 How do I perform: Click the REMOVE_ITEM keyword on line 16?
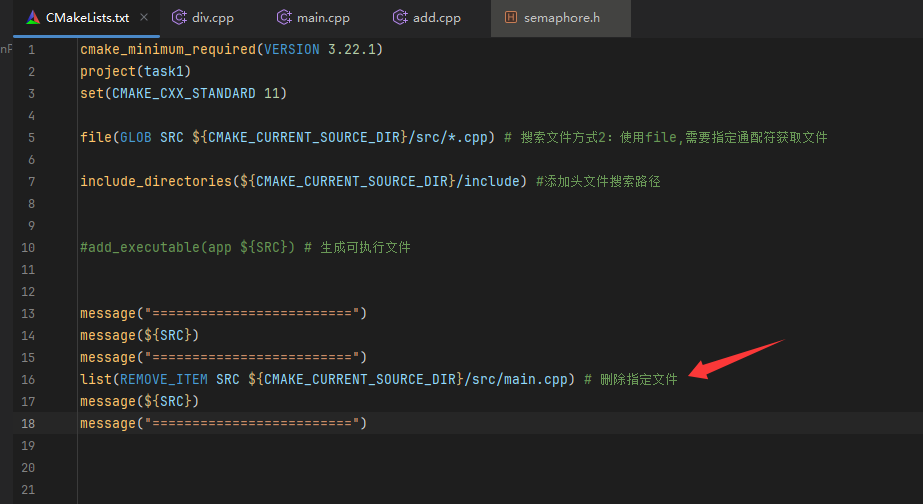point(165,380)
